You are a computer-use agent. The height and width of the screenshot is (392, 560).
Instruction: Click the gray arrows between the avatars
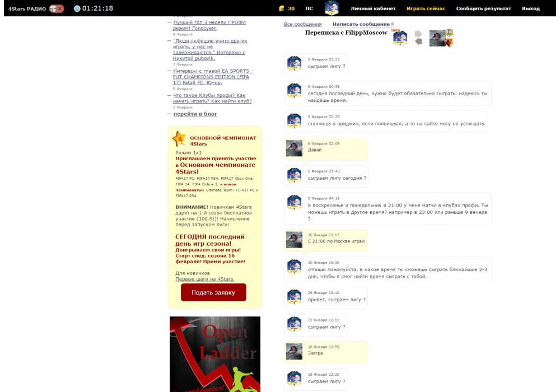click(418, 38)
